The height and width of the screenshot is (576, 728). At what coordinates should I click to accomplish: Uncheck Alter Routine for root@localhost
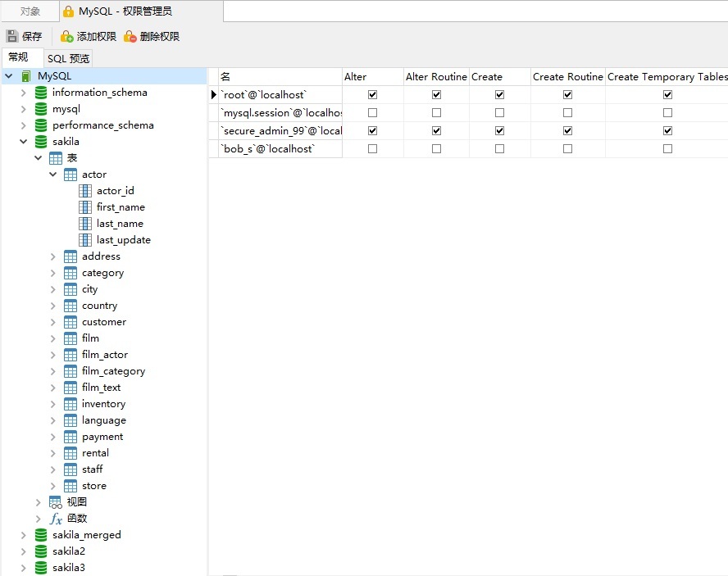coord(436,95)
